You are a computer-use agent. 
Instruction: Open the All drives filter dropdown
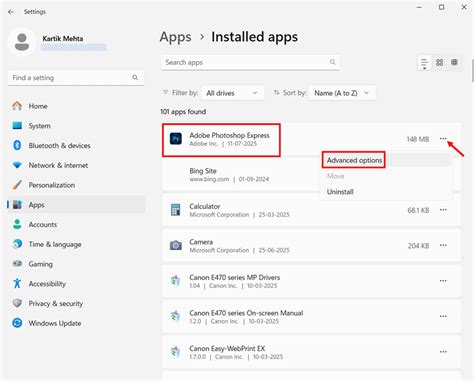pos(232,93)
